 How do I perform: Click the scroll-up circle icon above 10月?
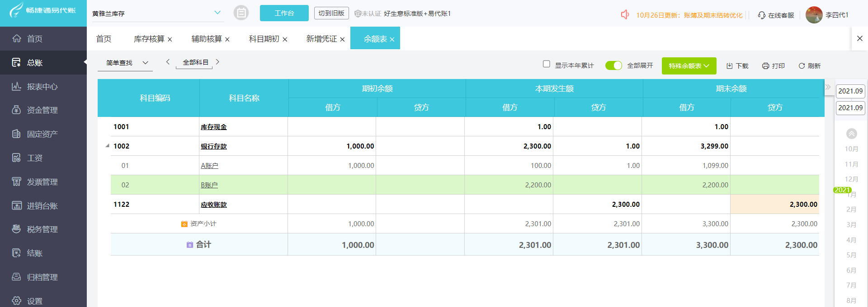coord(852,134)
